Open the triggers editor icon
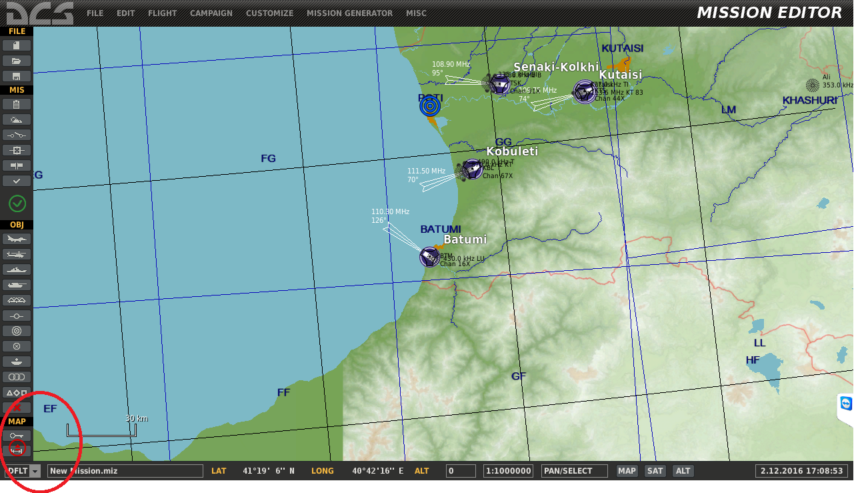The image size is (868, 493). pos(17,135)
